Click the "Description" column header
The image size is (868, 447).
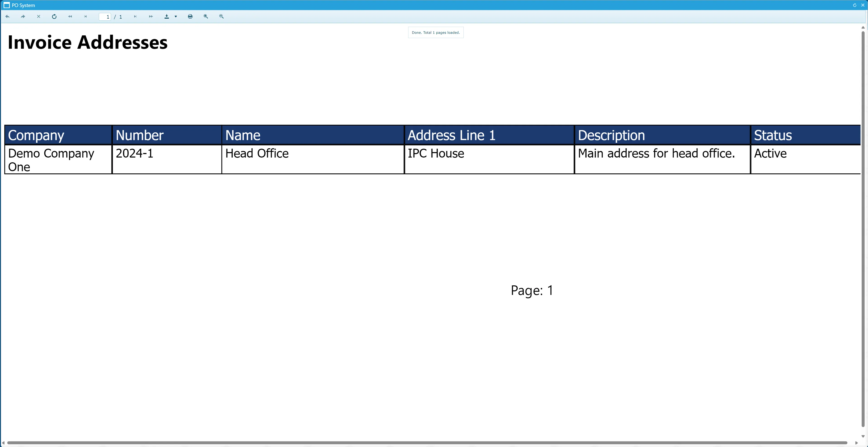(663, 135)
